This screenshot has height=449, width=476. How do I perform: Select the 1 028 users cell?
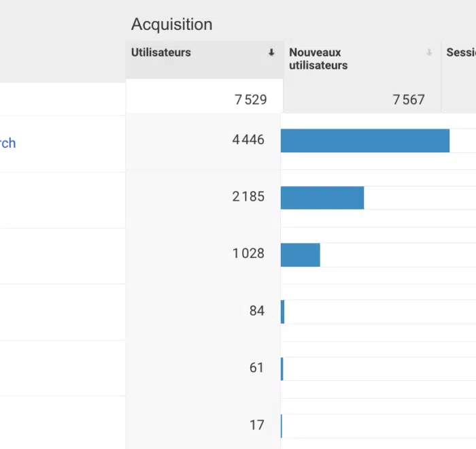click(x=248, y=253)
